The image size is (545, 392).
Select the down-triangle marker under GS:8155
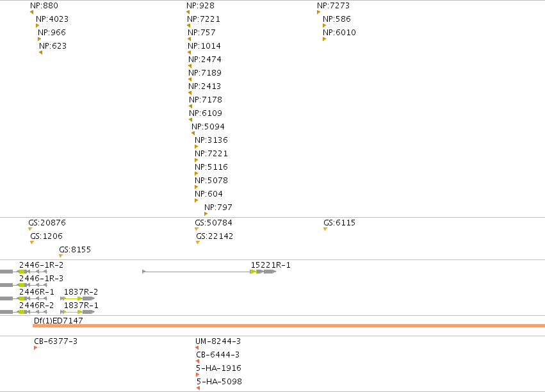61,256
